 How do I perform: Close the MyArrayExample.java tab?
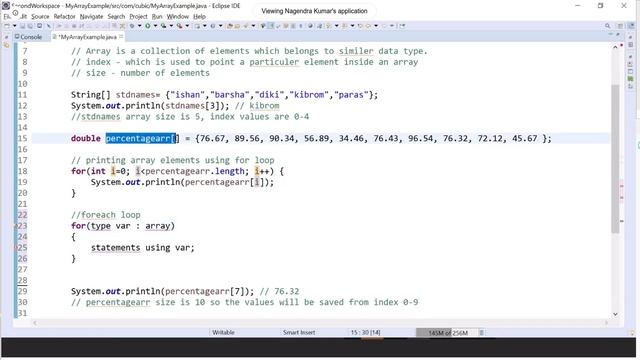[121, 36]
